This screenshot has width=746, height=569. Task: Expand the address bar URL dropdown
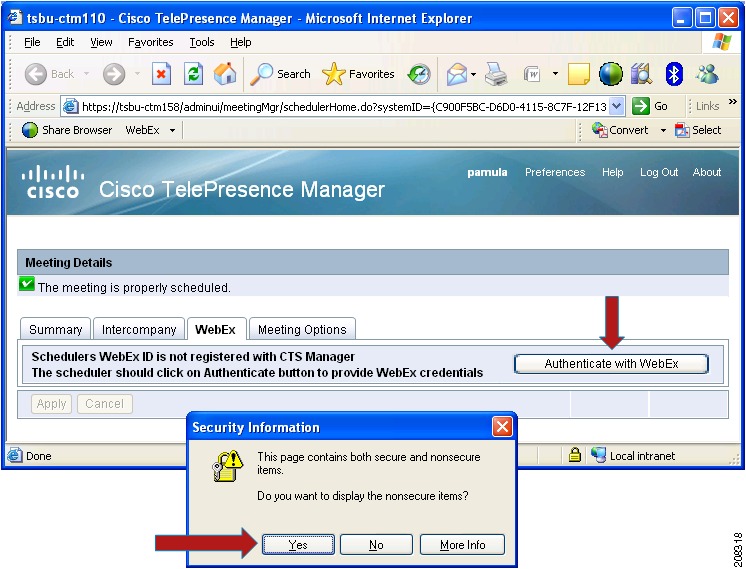pos(616,106)
